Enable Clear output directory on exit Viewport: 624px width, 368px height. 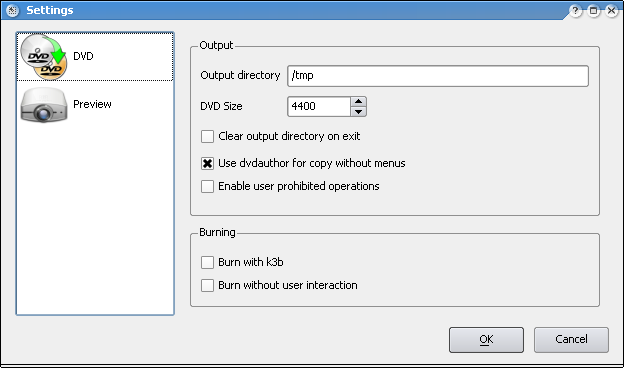pos(207,136)
